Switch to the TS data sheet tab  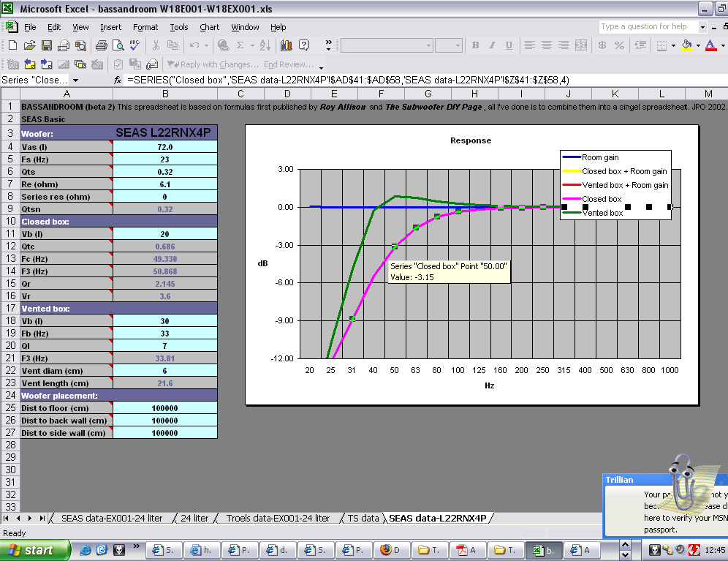(363, 519)
